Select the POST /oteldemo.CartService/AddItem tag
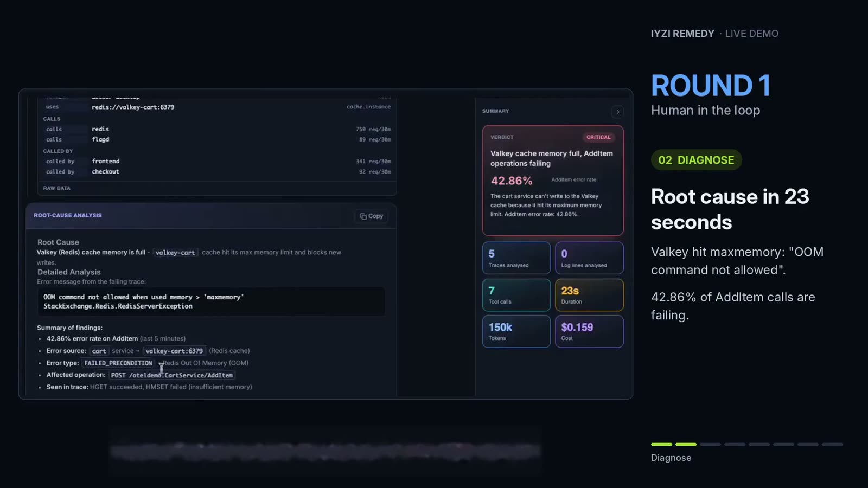Image resolution: width=868 pixels, height=488 pixels. coord(172,375)
